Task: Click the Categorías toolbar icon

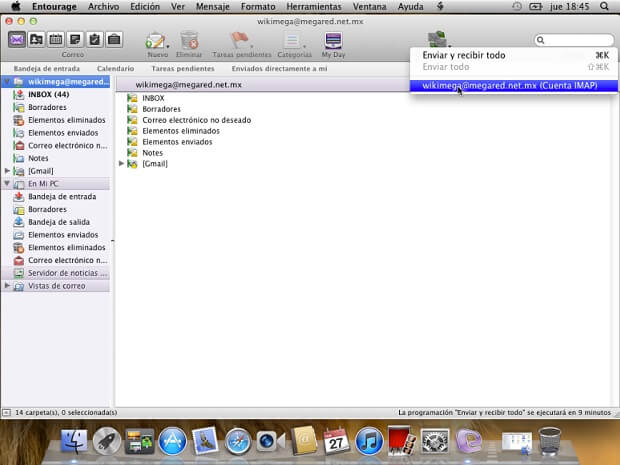Action: click(x=293, y=40)
